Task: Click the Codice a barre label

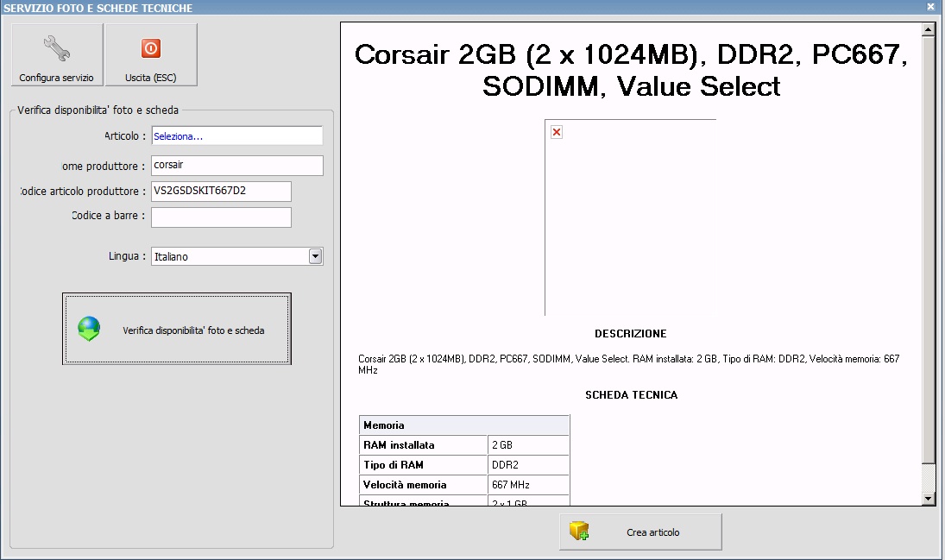Action: pos(109,215)
